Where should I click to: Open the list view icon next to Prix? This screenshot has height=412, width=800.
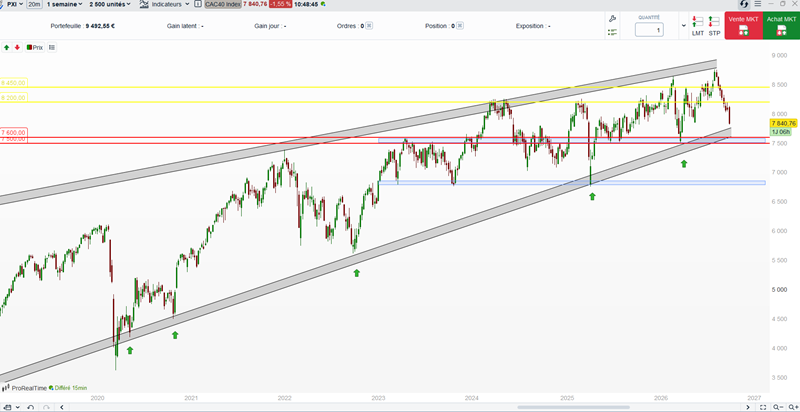coord(52,47)
